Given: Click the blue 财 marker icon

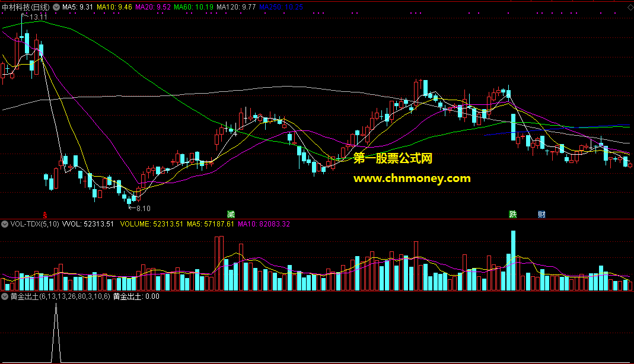Looking at the screenshot, I should (541, 215).
